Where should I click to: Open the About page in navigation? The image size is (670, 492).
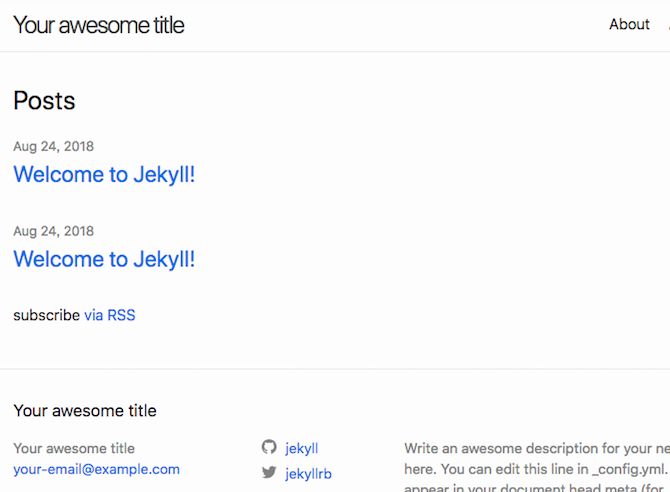pyautogui.click(x=629, y=25)
